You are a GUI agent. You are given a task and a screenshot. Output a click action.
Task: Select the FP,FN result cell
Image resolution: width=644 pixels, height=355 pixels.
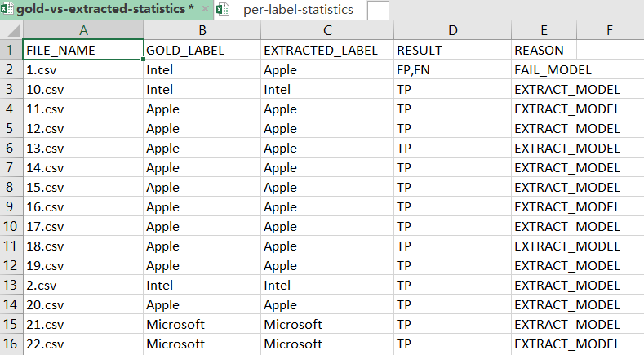coord(453,69)
